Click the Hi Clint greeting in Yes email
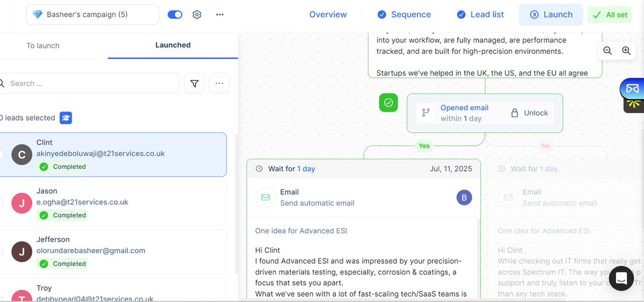The width and height of the screenshot is (644, 302). [267, 250]
